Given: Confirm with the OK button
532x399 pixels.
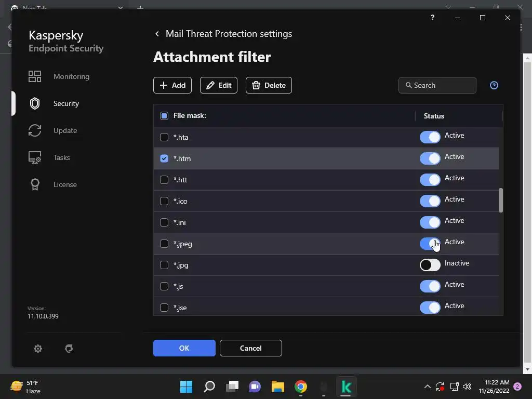Looking at the screenshot, I should coord(184,348).
